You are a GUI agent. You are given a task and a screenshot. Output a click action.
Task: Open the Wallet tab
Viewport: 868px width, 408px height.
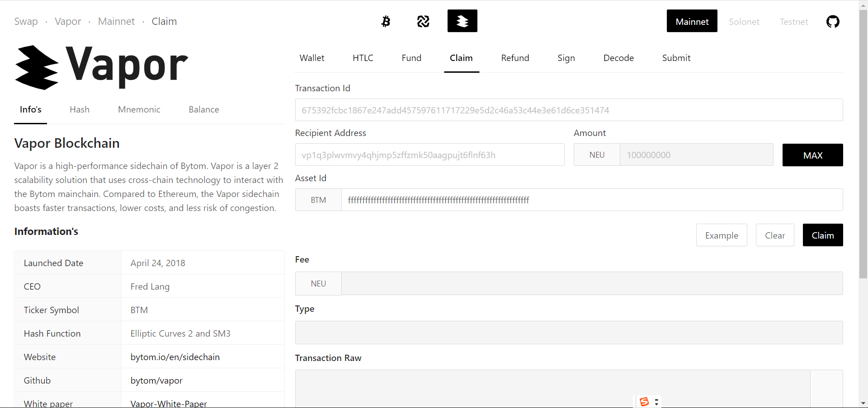pyautogui.click(x=312, y=58)
